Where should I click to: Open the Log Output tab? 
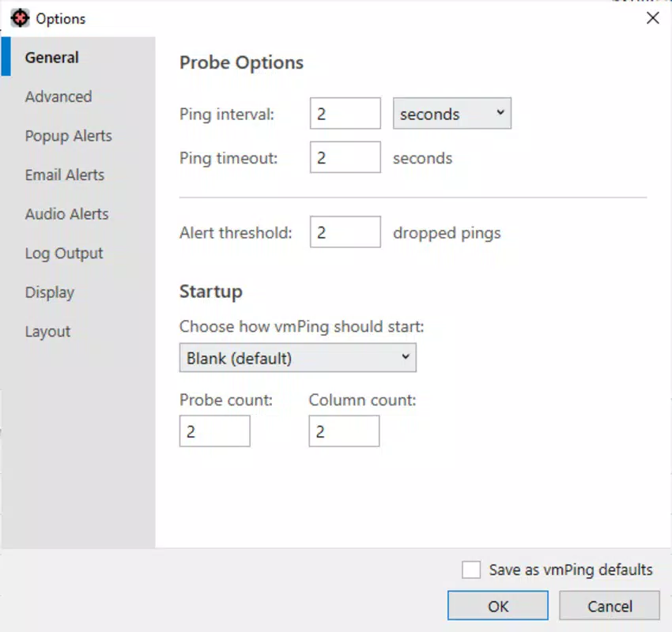tap(78, 253)
